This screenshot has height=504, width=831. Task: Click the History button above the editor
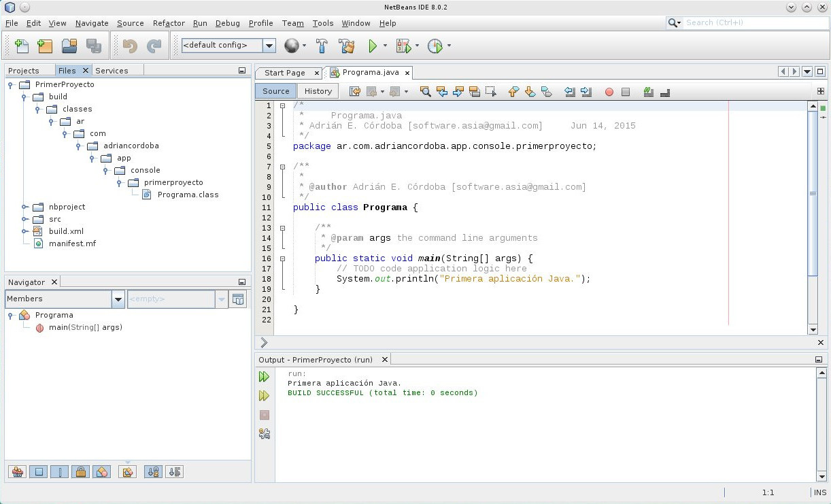pos(318,90)
